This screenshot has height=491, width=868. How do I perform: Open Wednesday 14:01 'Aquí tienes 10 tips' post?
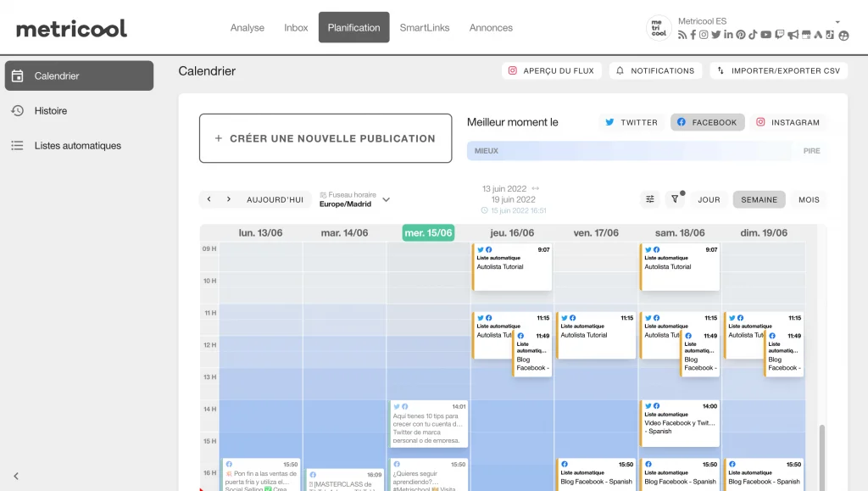pos(428,424)
